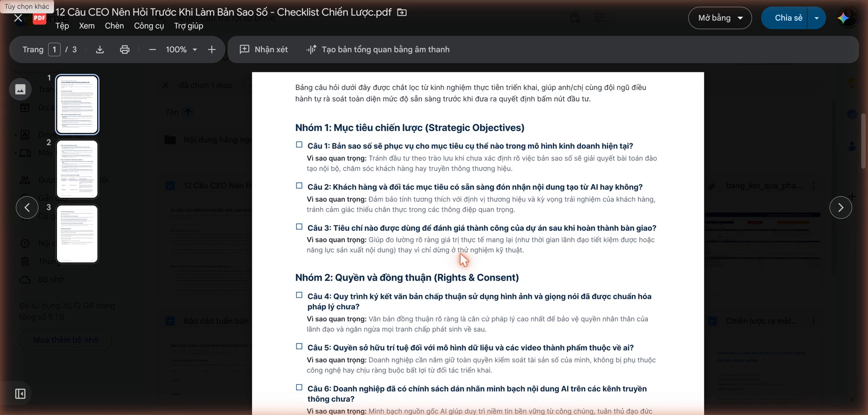
Task: Select page 3 thumbnail
Action: [x=77, y=234]
